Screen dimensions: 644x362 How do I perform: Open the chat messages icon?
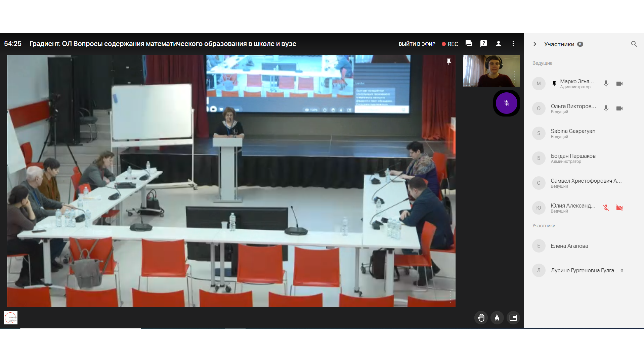[x=469, y=44]
